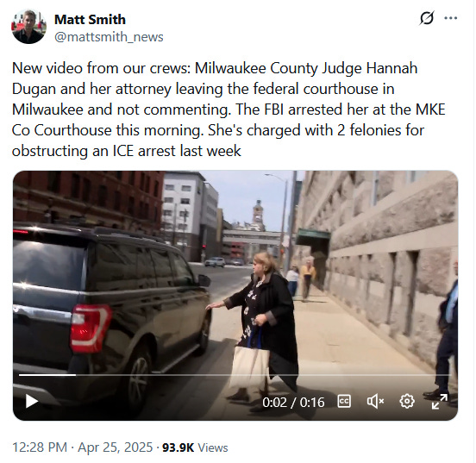Click the tweet text about Judge Dugan

click(229, 109)
